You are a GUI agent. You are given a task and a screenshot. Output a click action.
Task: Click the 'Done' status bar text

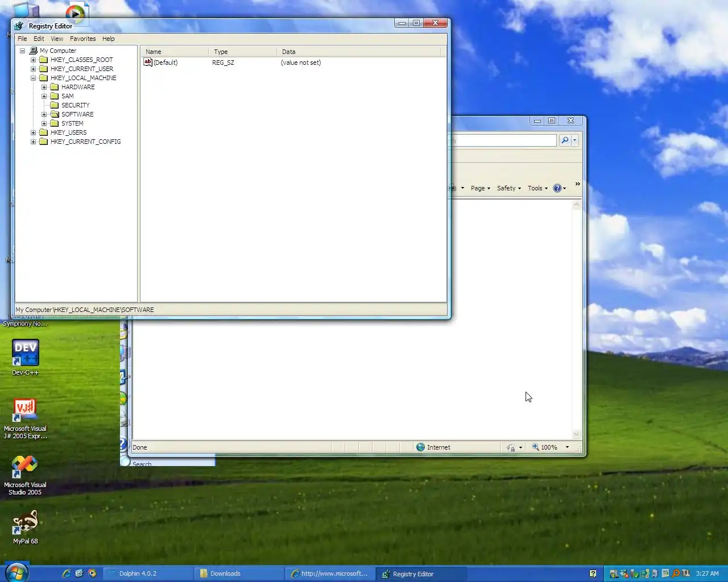click(140, 447)
